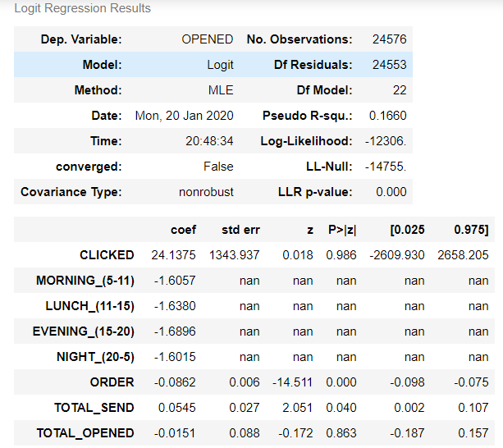Select the ORDER coefficient -0.0862
Viewport: 503px width, 448px height.
(175, 382)
